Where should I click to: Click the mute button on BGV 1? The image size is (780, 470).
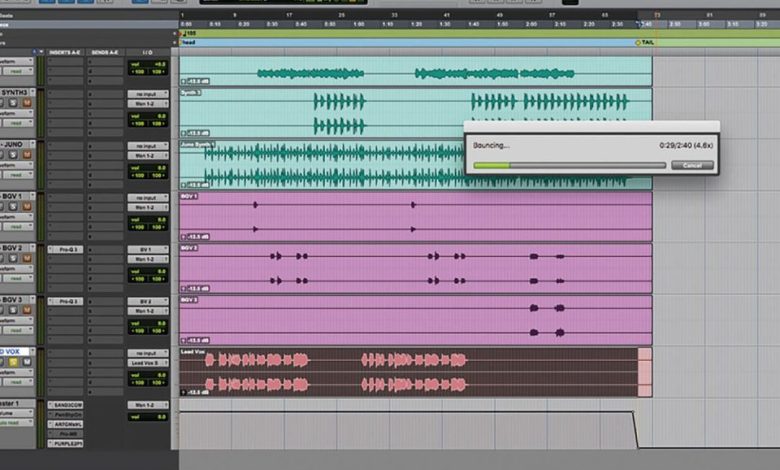pyautogui.click(x=28, y=205)
